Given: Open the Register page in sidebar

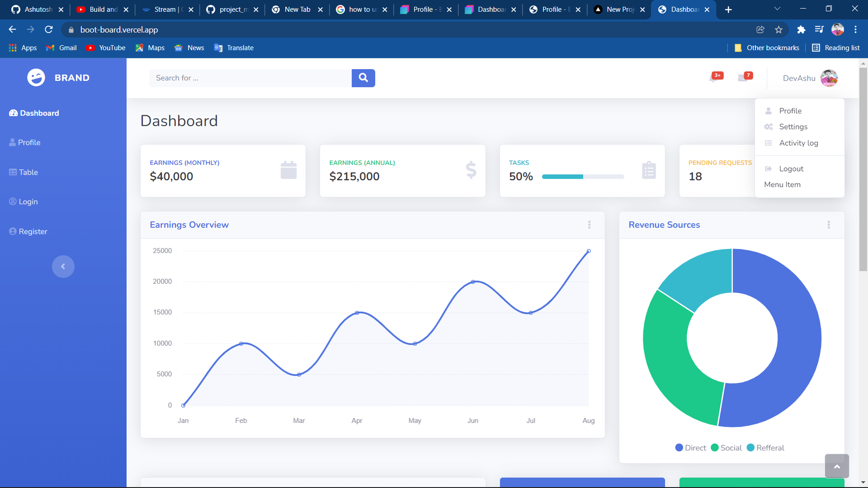Looking at the screenshot, I should click(28, 231).
